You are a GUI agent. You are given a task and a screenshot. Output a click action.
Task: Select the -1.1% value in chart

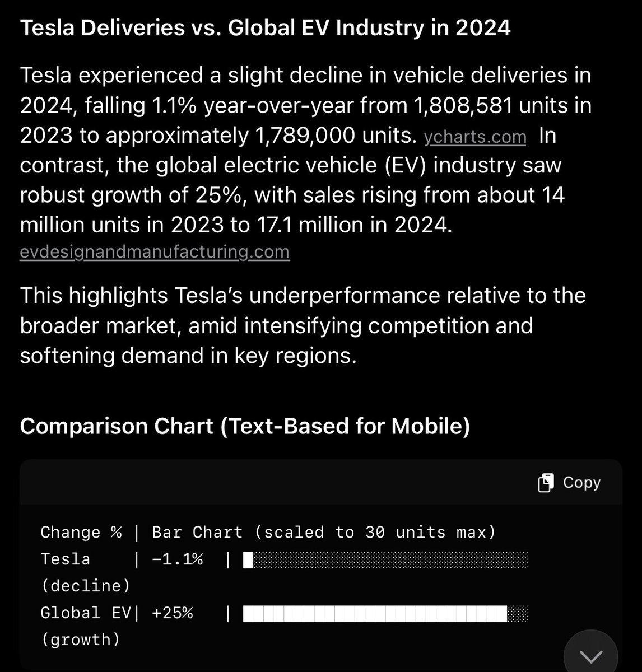(177, 559)
